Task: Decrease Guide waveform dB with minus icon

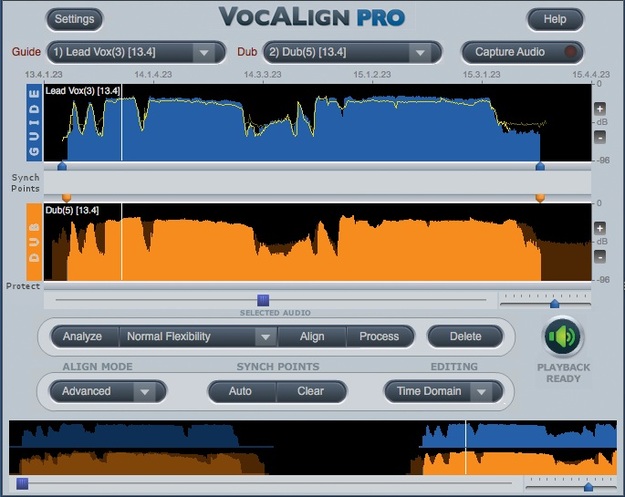Action: pos(600,137)
